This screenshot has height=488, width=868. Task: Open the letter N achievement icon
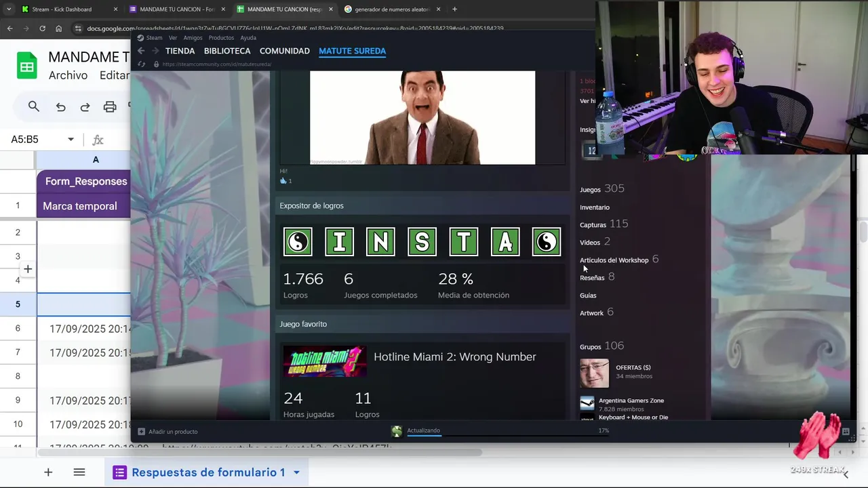click(x=380, y=242)
